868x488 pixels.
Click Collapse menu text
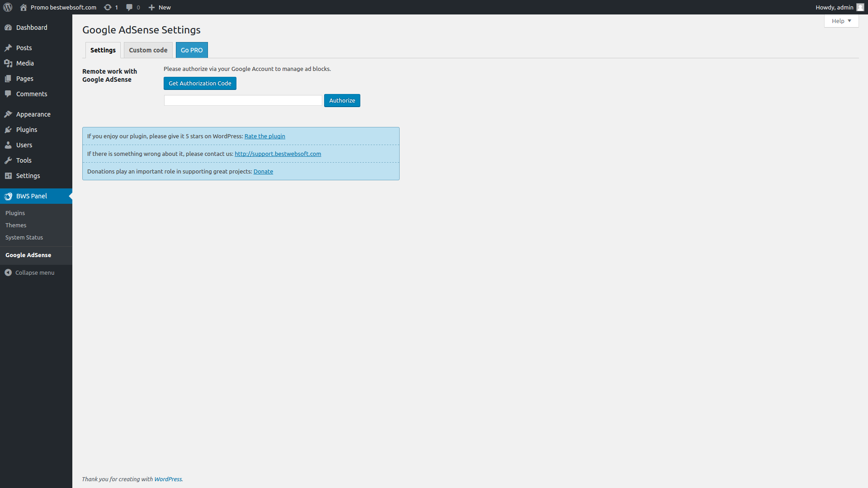tap(35, 272)
